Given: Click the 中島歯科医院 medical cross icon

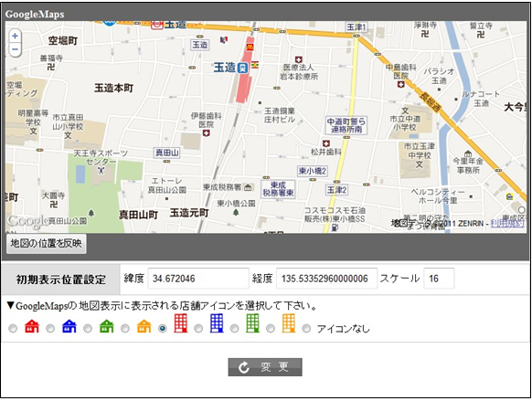Looking at the screenshot, I should click(400, 84).
